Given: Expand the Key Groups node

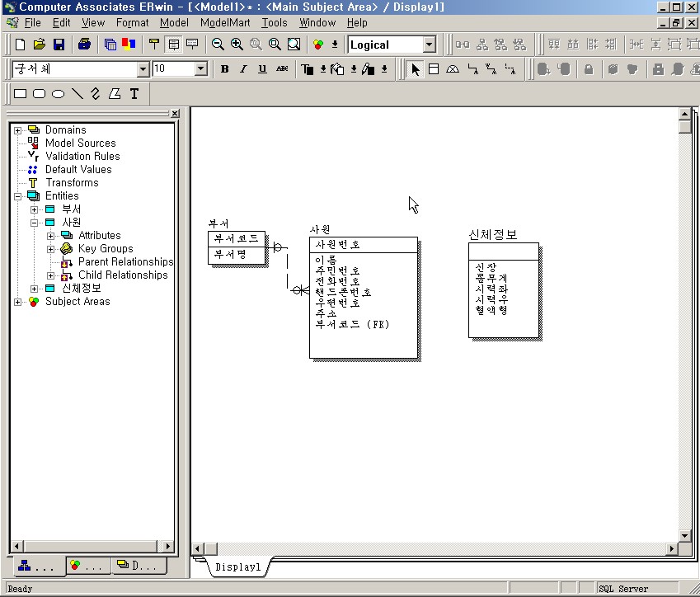Looking at the screenshot, I should 50,249.
